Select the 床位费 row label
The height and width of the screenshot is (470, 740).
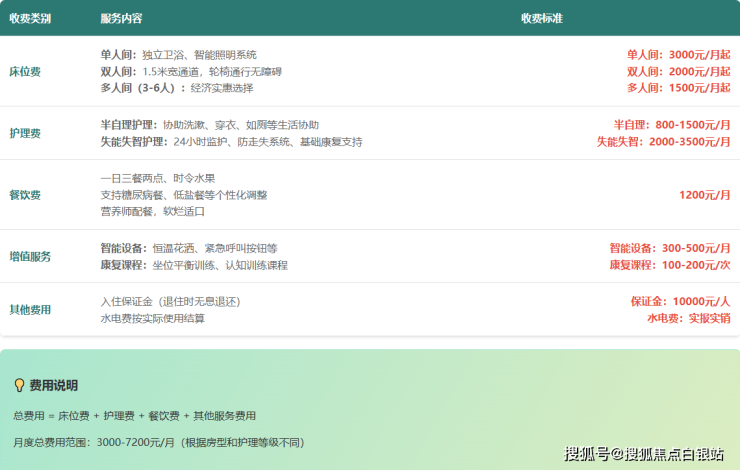pyautogui.click(x=25, y=72)
